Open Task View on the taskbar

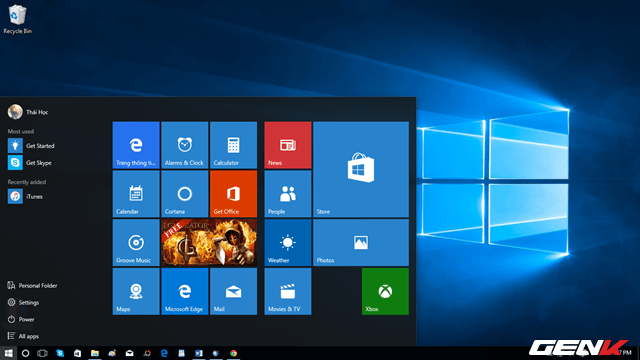[42, 353]
